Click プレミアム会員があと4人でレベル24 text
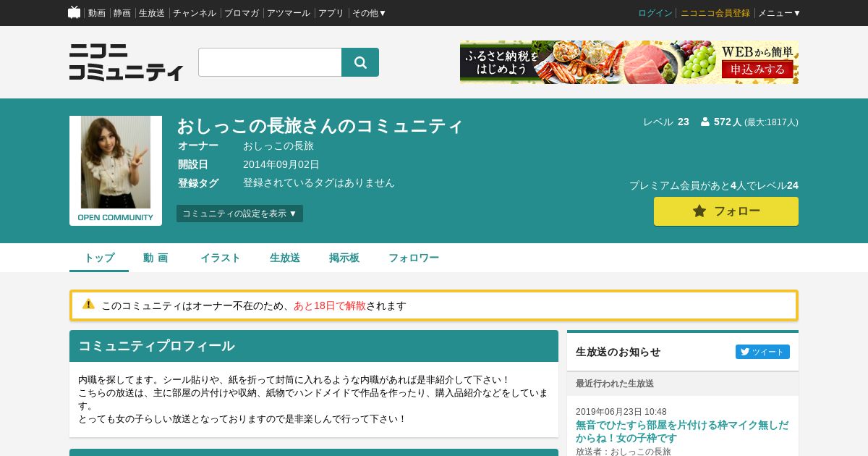868x456 pixels. 714,185
